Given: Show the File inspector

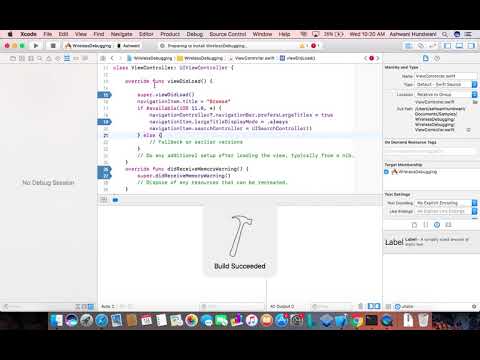Looking at the screenshot, I should [x=426, y=58].
